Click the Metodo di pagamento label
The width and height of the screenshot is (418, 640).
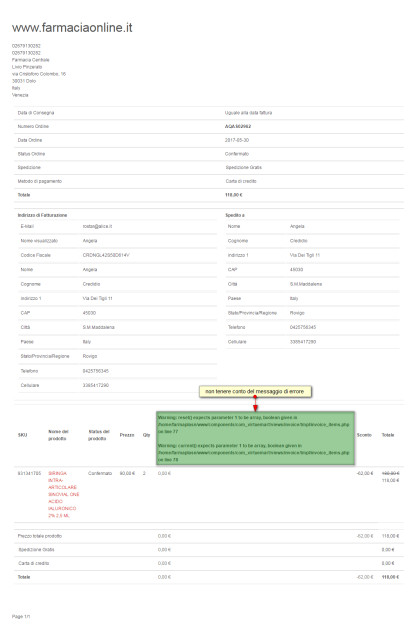pos(40,181)
